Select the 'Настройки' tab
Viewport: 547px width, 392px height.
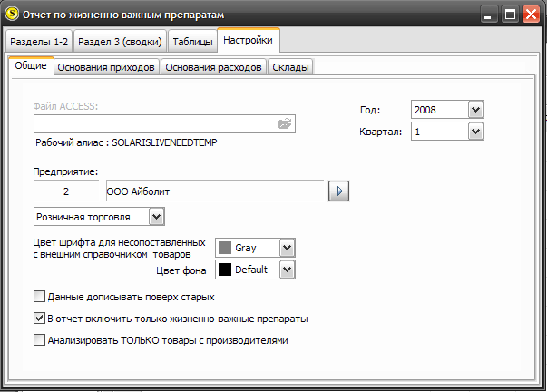pos(248,41)
